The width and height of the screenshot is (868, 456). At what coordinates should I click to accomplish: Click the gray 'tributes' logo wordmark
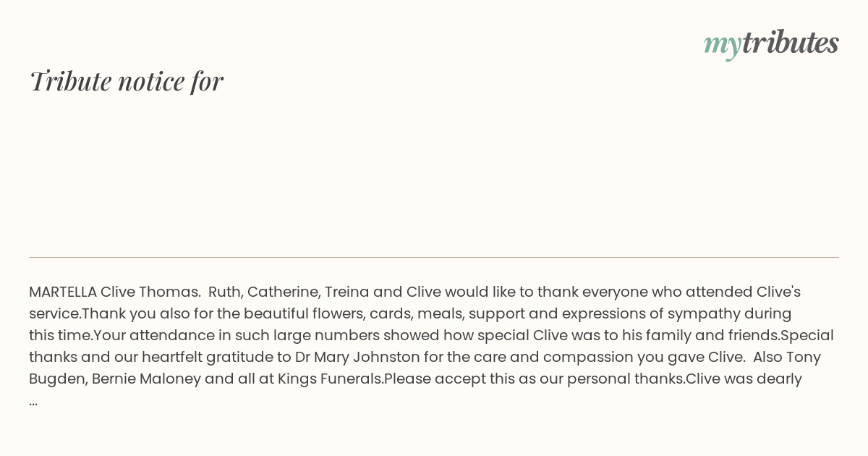coord(791,42)
